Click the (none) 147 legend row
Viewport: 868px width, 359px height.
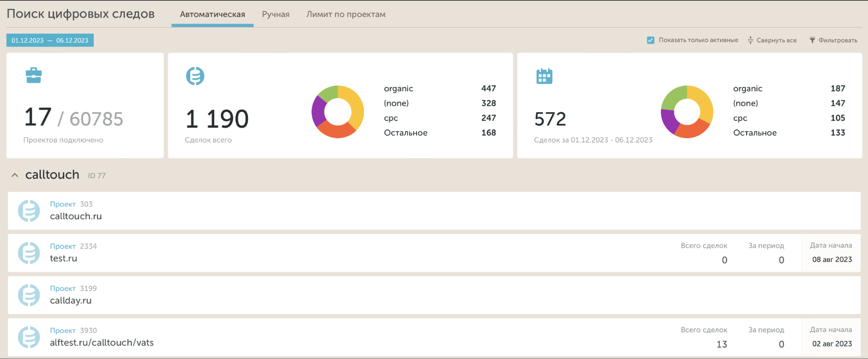[789, 103]
